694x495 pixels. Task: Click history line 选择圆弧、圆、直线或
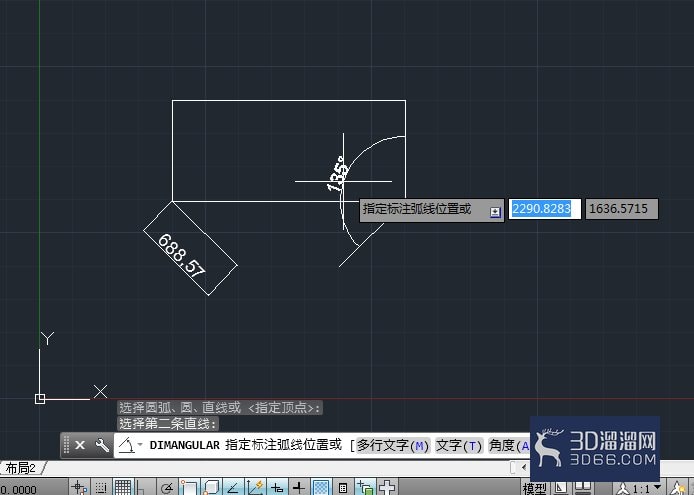(180, 407)
